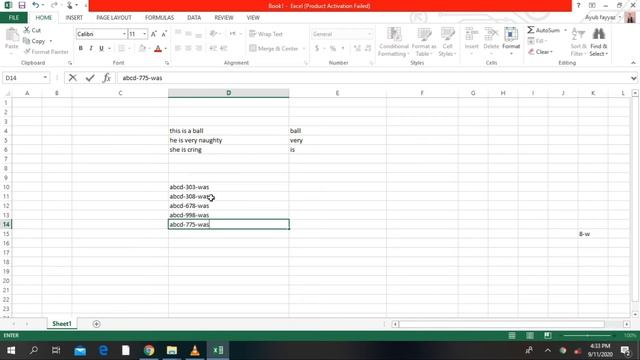Screen dimensions: 640x360
Task: Switch to the VIEW tab
Action: pos(253,18)
